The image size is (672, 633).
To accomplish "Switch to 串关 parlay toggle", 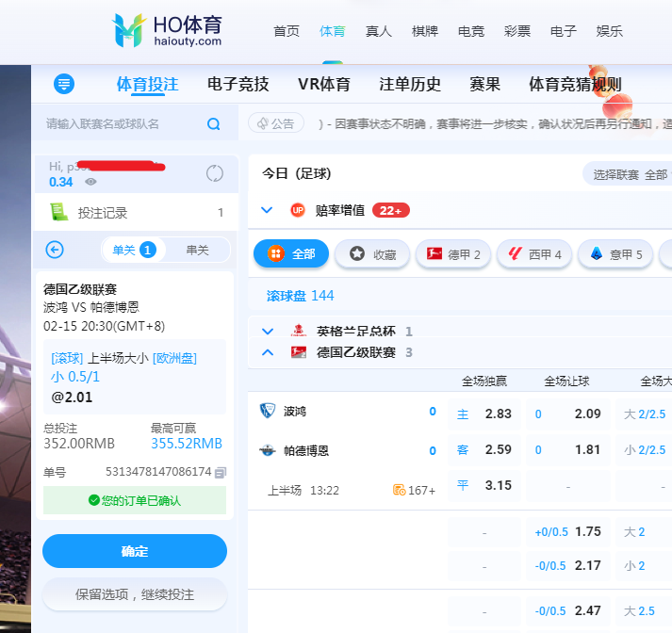I will point(197,250).
